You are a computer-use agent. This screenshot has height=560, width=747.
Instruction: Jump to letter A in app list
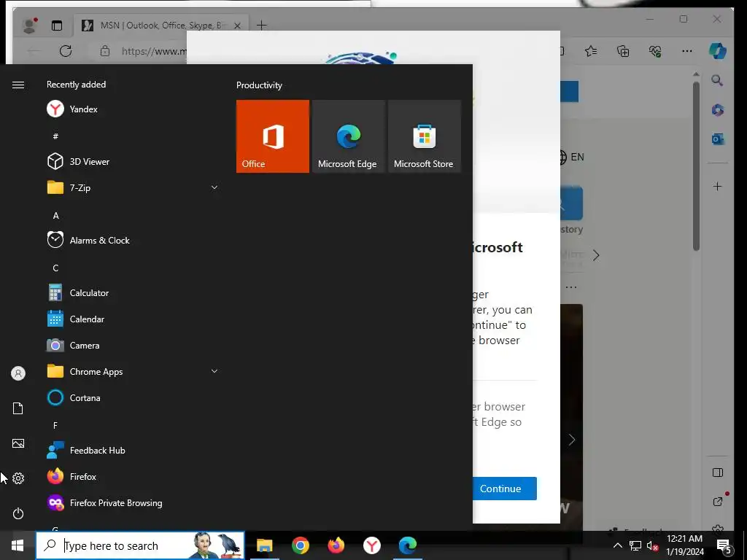coord(55,216)
